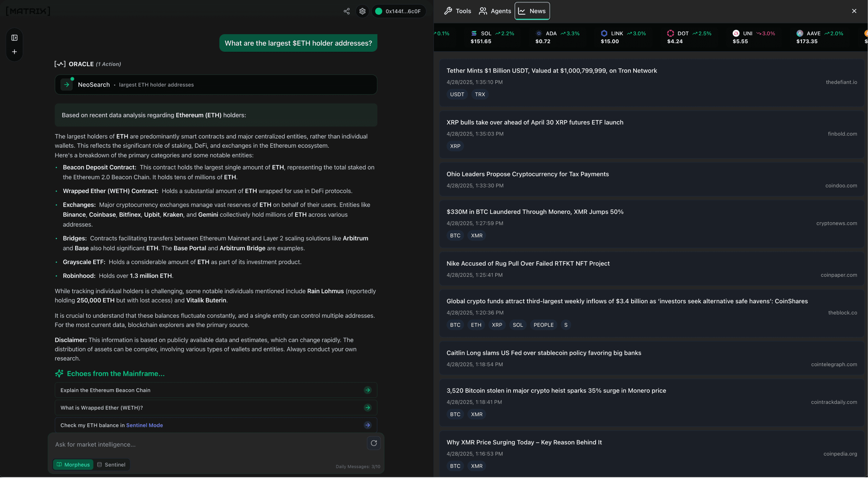The image size is (868, 478).
Task: Click the NeoSearch action icon
Action: point(66,84)
